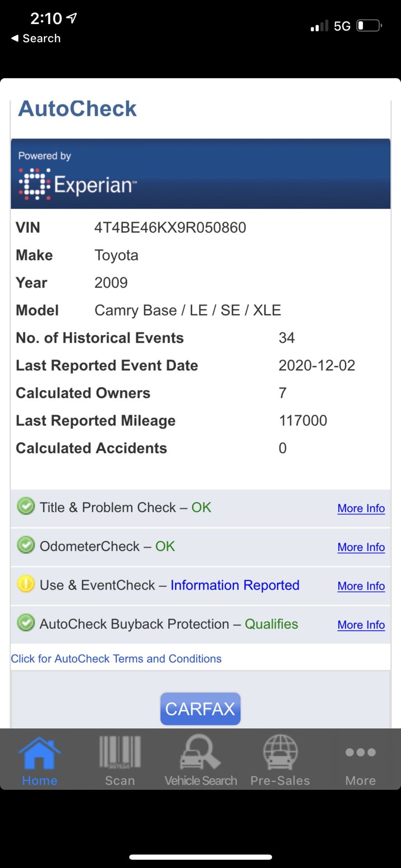Screen dimensions: 401x868
Task: Tap the Last Reported Mileage label
Action: (95, 421)
